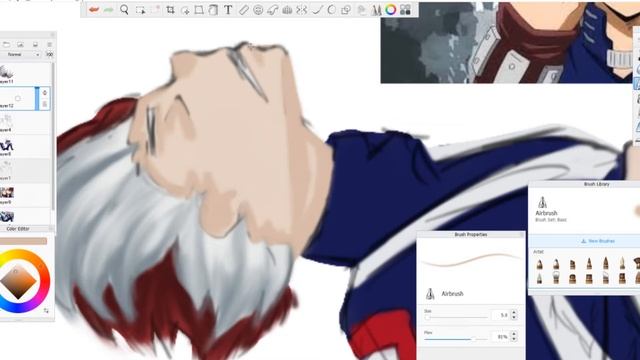
Task: Click the Size value field showing 5.0
Action: (501, 315)
